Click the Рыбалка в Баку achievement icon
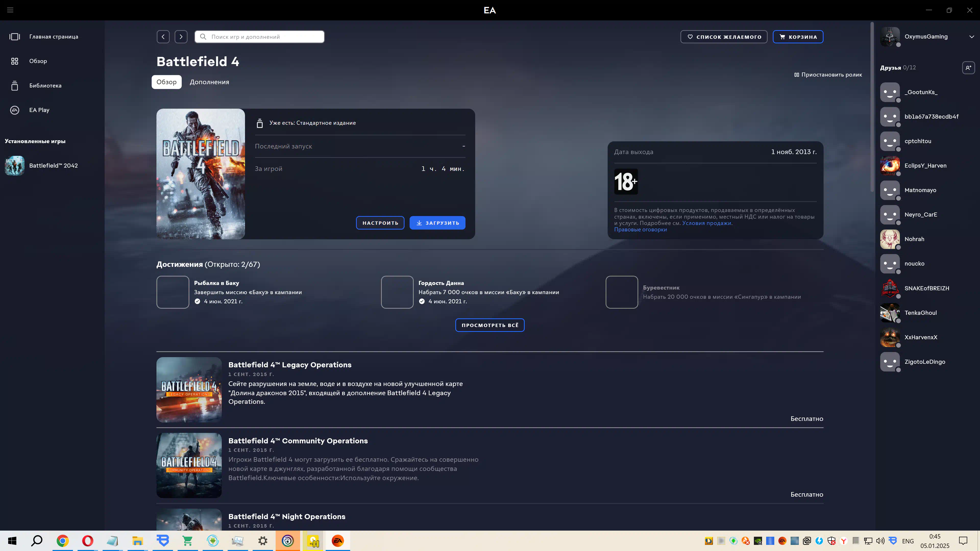 coord(173,292)
